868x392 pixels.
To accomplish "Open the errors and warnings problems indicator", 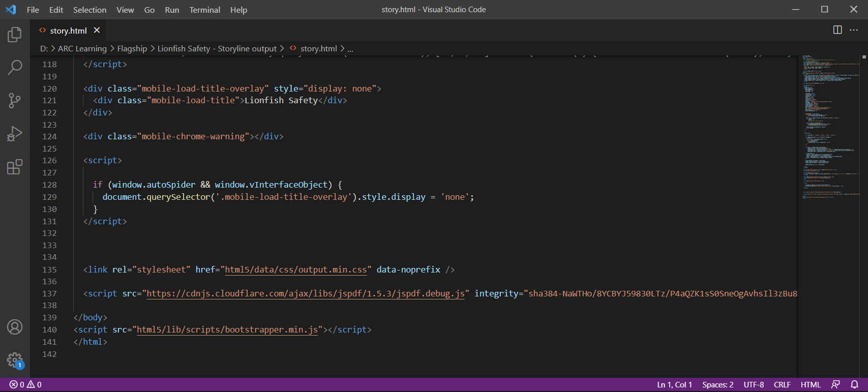I will [25, 384].
